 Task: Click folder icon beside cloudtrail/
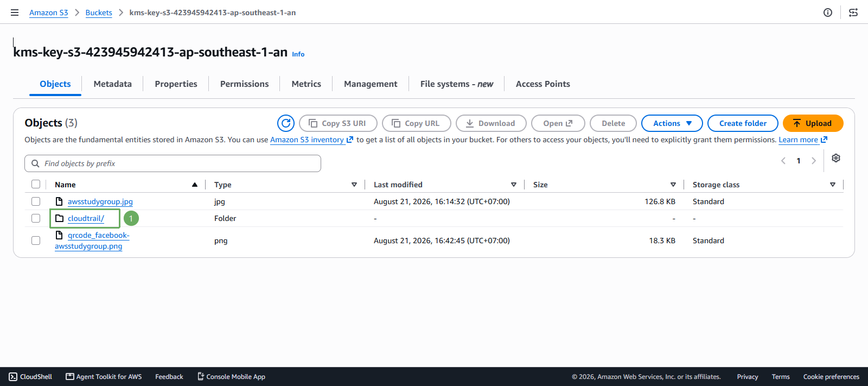point(59,218)
